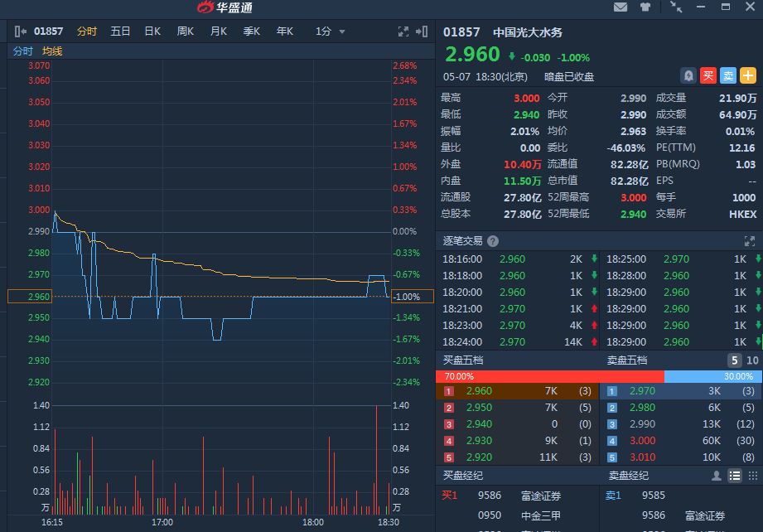Select the 分时 chart tab
Viewport: 763px width, 532px height.
[87, 31]
